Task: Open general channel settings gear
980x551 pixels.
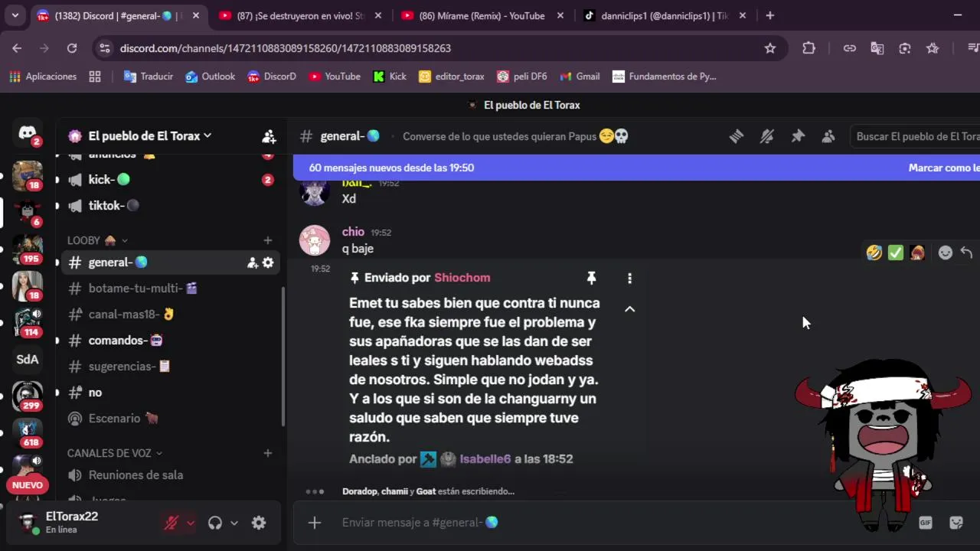Action: [x=268, y=262]
